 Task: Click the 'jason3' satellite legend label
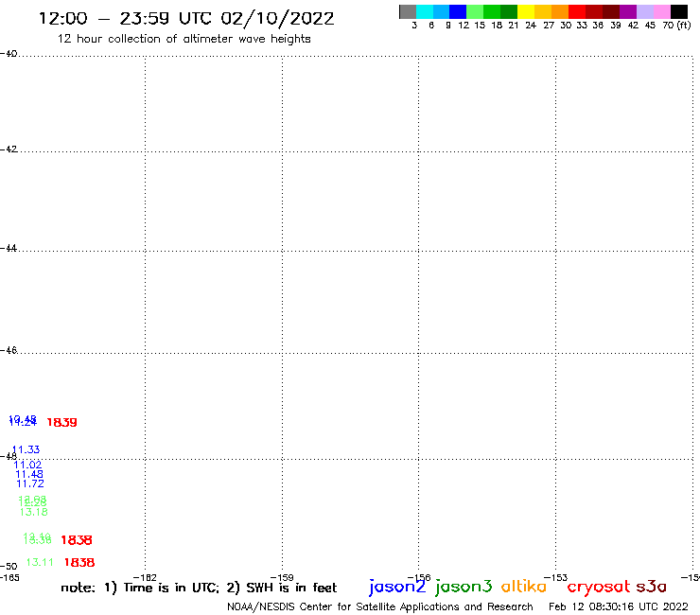coord(464,587)
